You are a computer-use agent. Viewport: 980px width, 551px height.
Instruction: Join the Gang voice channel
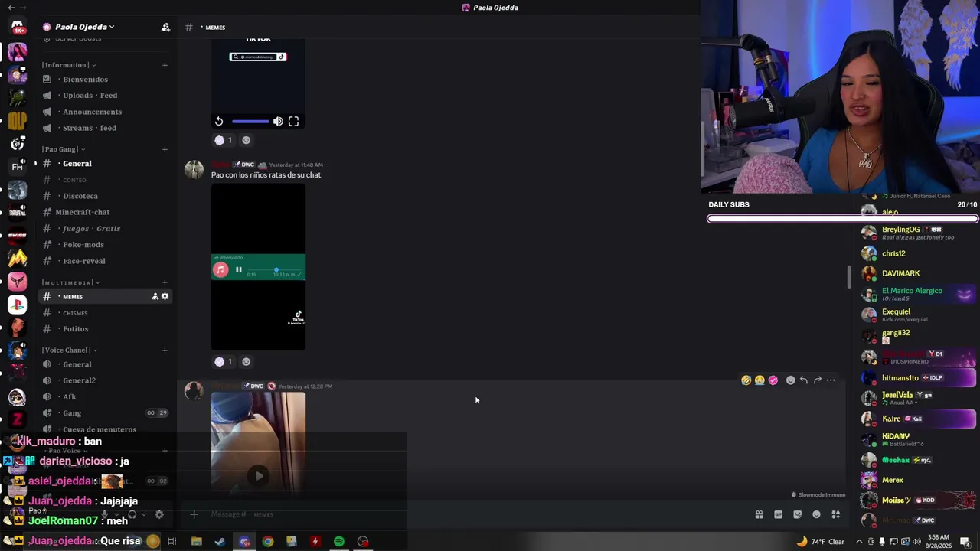coord(106,413)
